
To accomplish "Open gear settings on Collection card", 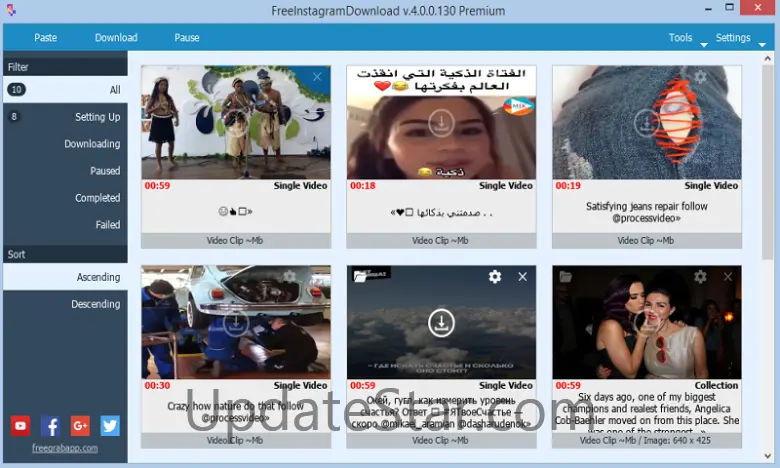I will (700, 276).
